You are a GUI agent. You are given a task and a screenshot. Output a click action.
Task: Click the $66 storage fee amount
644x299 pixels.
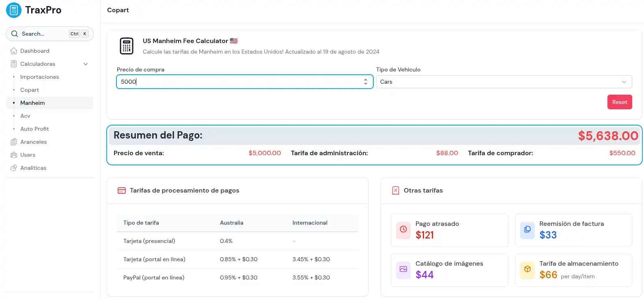pos(548,275)
